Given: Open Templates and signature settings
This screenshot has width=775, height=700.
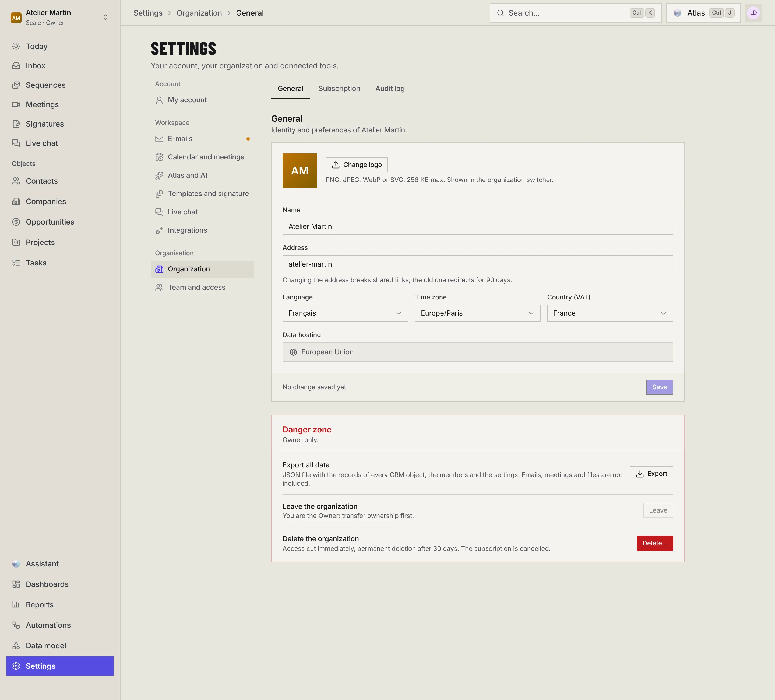Looking at the screenshot, I should point(202,194).
